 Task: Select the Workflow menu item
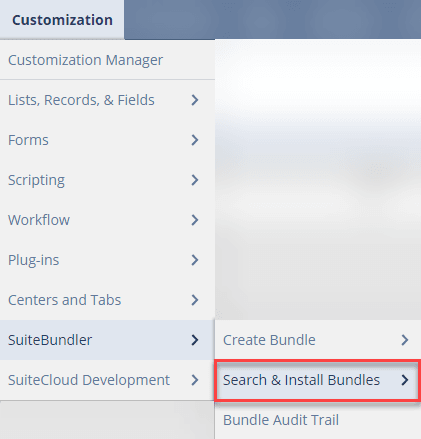point(107,220)
